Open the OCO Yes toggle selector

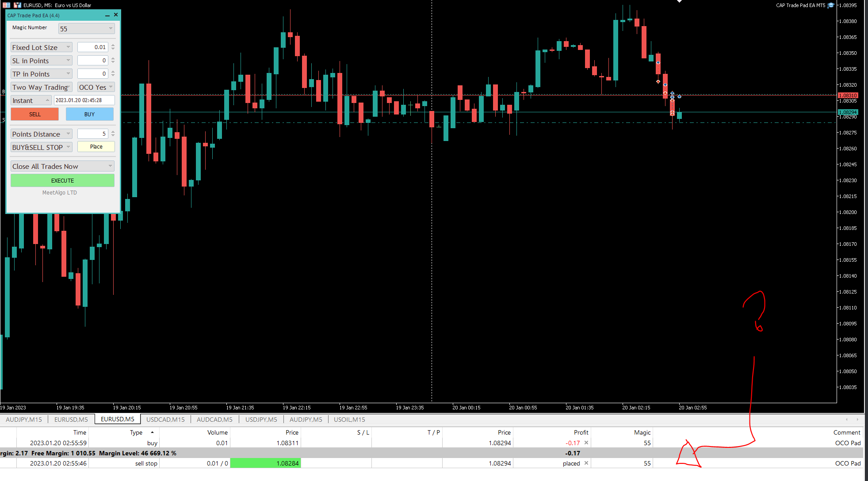pyautogui.click(x=96, y=87)
